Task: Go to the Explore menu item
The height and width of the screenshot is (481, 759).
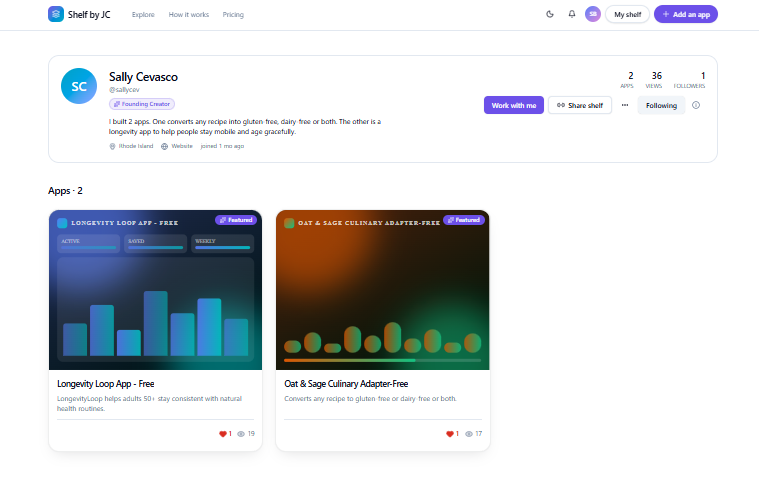Action: pyautogui.click(x=143, y=15)
